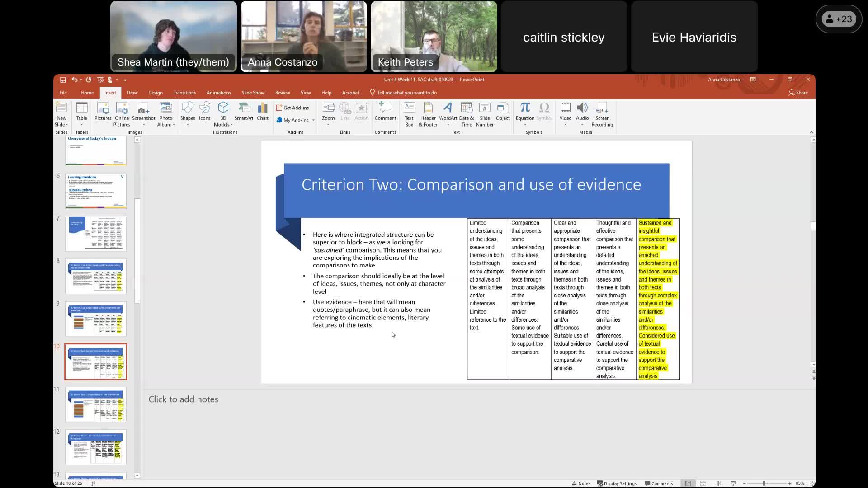This screenshot has height=488, width=868.
Task: Insert a Text Box
Action: (409, 114)
